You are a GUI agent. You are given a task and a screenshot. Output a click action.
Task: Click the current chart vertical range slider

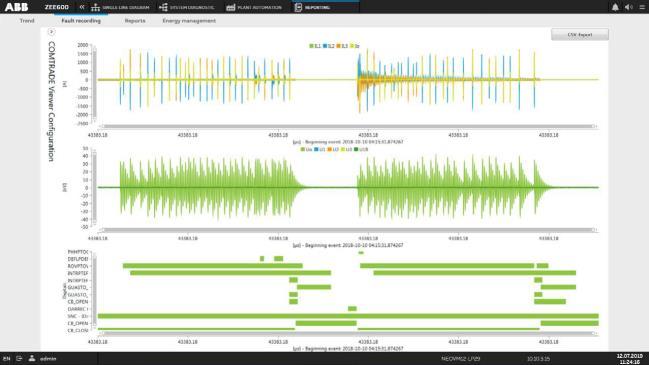pos(94,84)
